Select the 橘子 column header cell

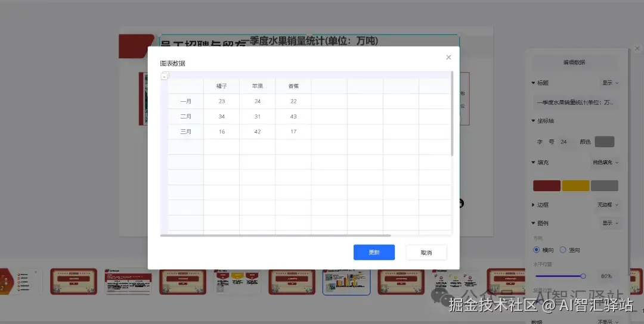click(x=222, y=86)
